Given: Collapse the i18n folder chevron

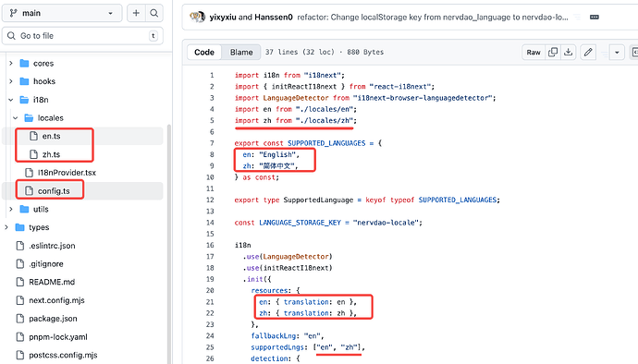Looking at the screenshot, I should 11,100.
